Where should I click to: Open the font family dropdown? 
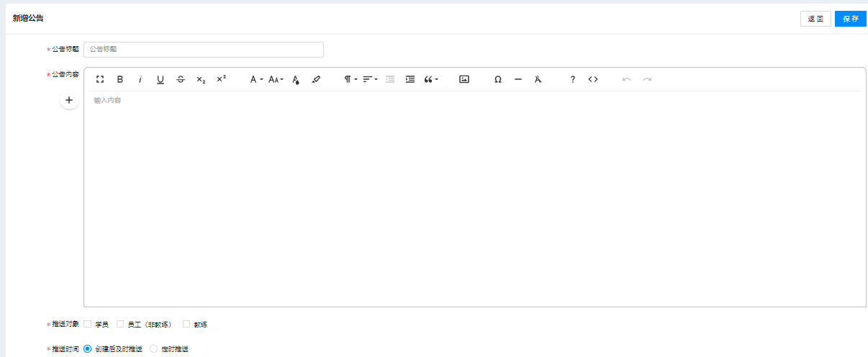[x=256, y=79]
